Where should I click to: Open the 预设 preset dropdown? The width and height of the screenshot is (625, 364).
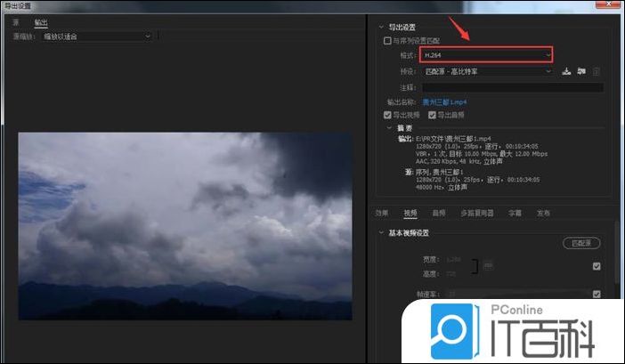pos(487,72)
